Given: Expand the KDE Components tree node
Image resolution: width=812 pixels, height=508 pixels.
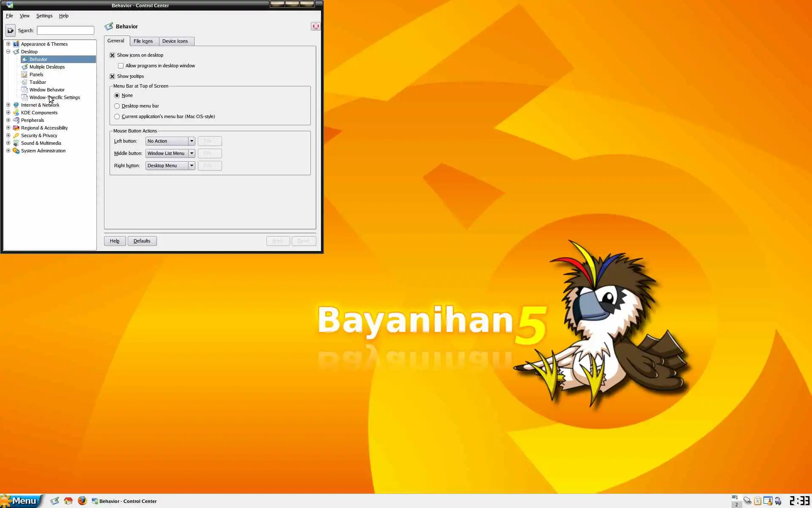Looking at the screenshot, I should tap(8, 113).
